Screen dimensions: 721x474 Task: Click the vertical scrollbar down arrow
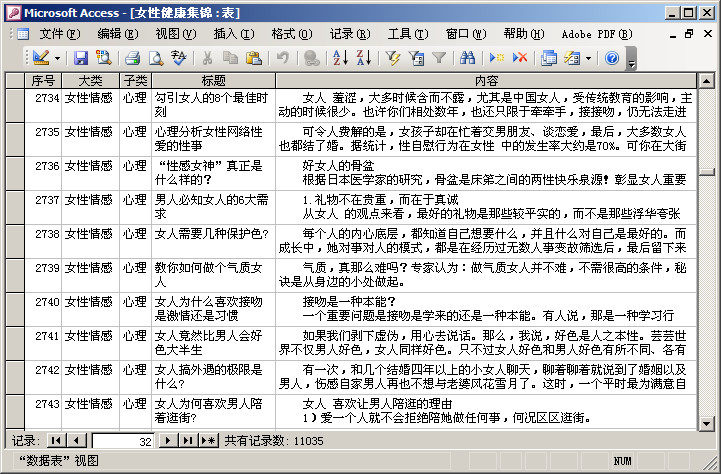pos(706,423)
